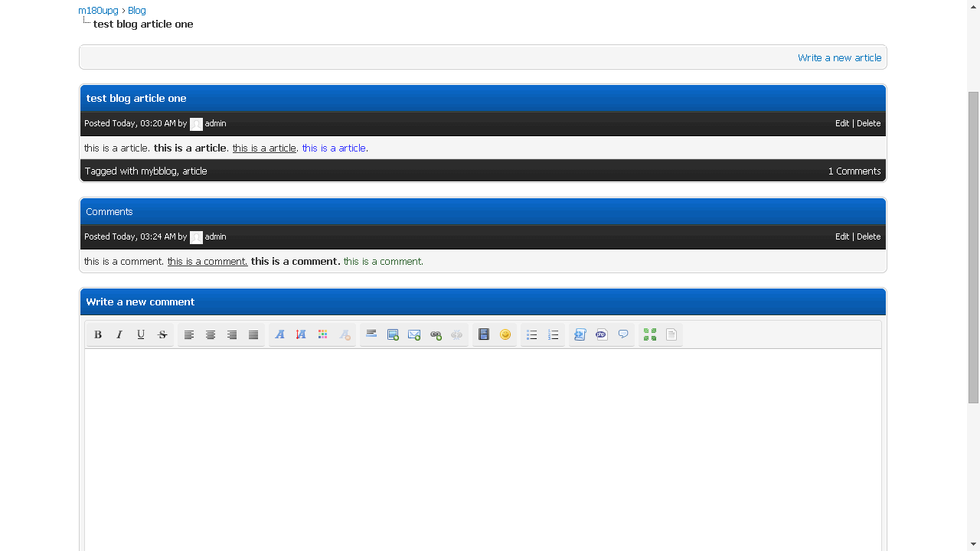Open the font color palette
980x551 pixels.
pos(323,334)
